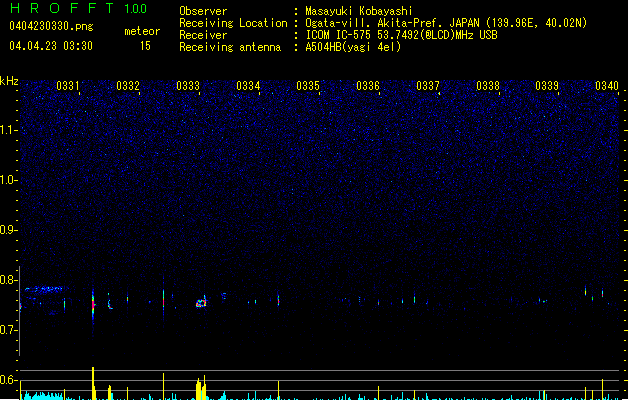Click the 0.8 frequency axis label

point(8,280)
